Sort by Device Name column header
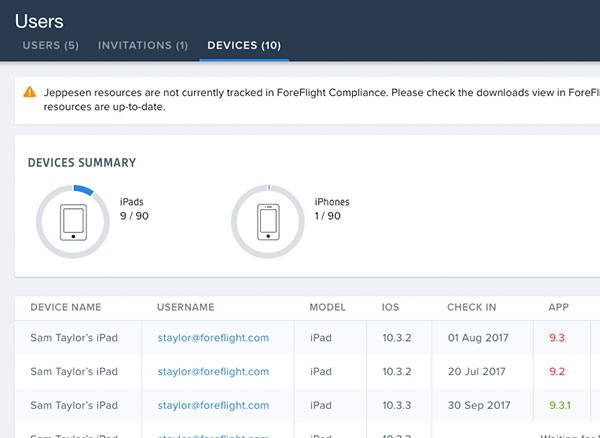 (x=66, y=307)
